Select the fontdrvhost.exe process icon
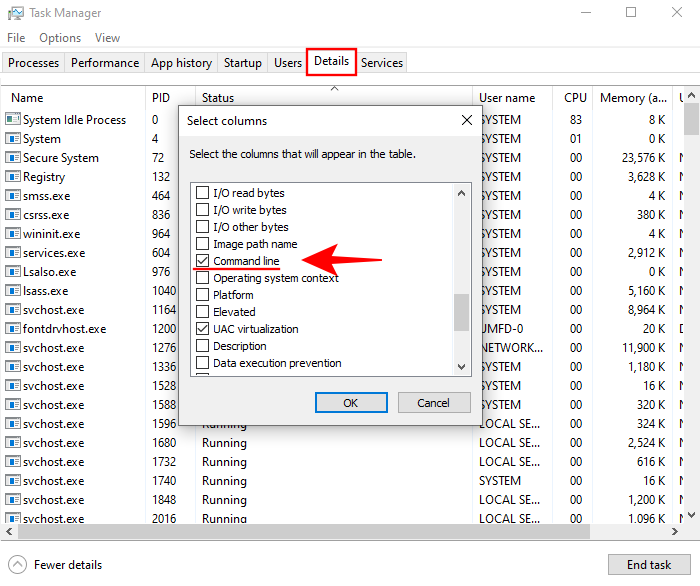This screenshot has height=586, width=700. click(13, 329)
